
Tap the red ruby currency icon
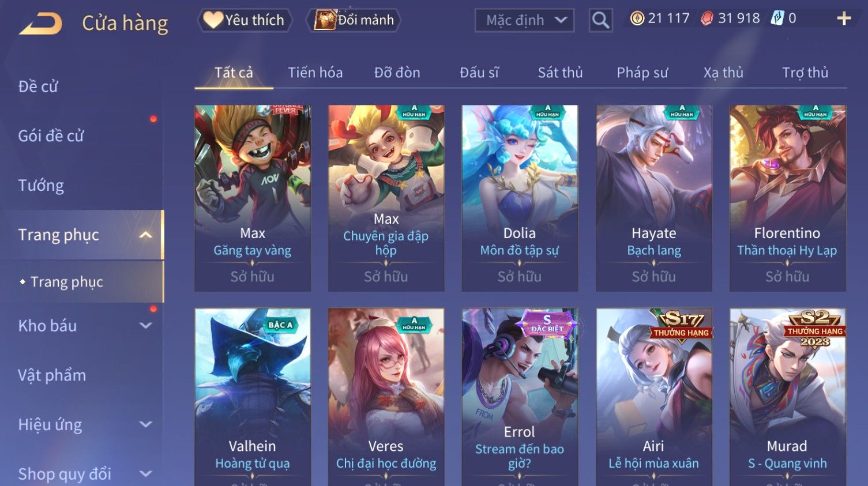707,18
